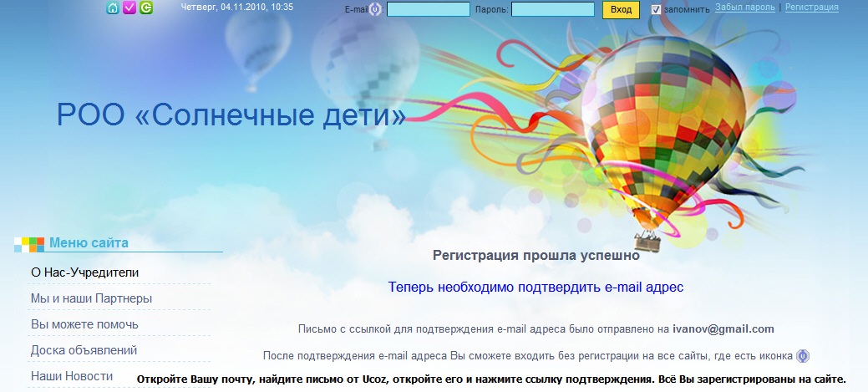The image size is (868, 392).
Task: Click the date Четверг, 04.11.2010, 10:35
Action: click(237, 8)
